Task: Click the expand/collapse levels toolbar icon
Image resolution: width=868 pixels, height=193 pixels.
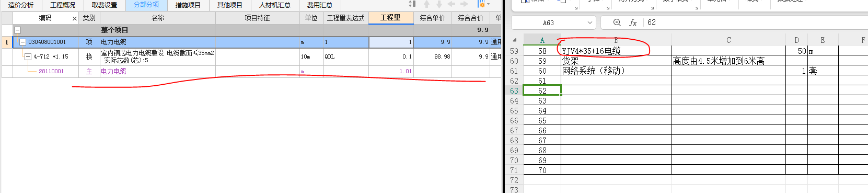Action: 412,4
